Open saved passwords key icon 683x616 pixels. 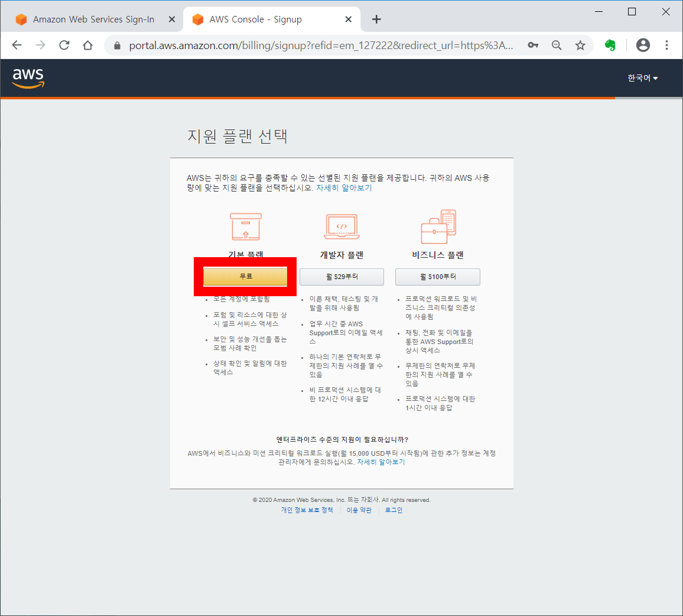[x=533, y=45]
